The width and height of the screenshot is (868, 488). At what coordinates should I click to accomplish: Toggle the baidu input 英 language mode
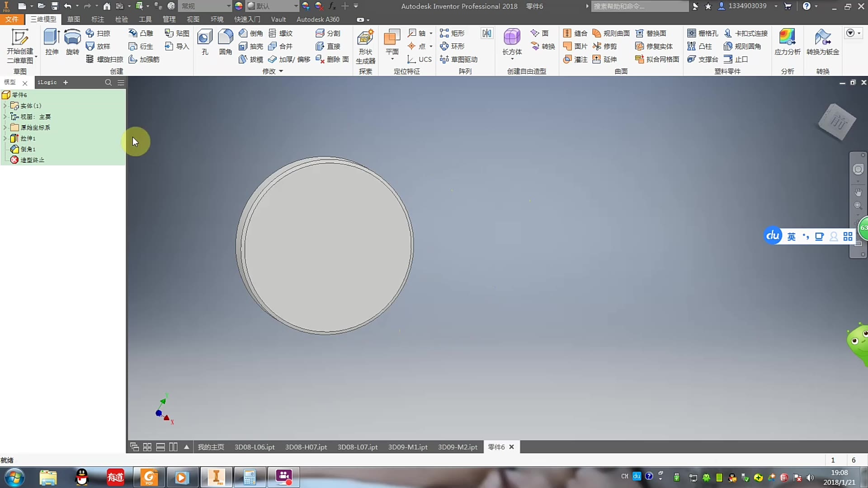(791, 237)
